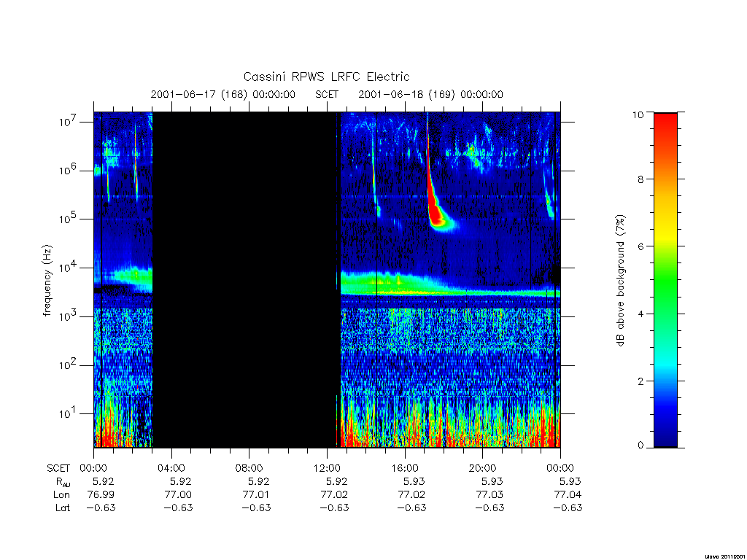Image resolution: width=747 pixels, height=560 pixels.
Task: Click the colorbar tick label "8"
Action: point(640,179)
